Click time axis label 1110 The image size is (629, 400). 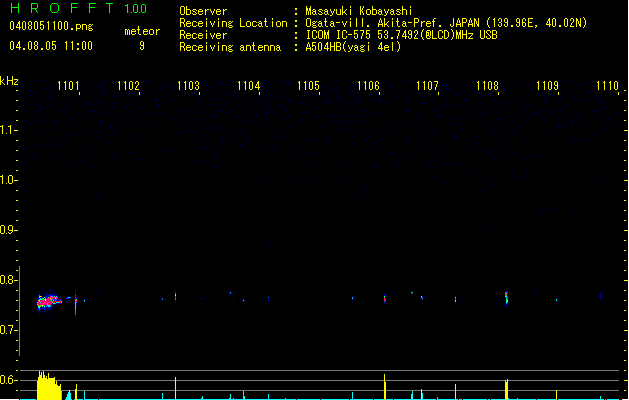[607, 86]
